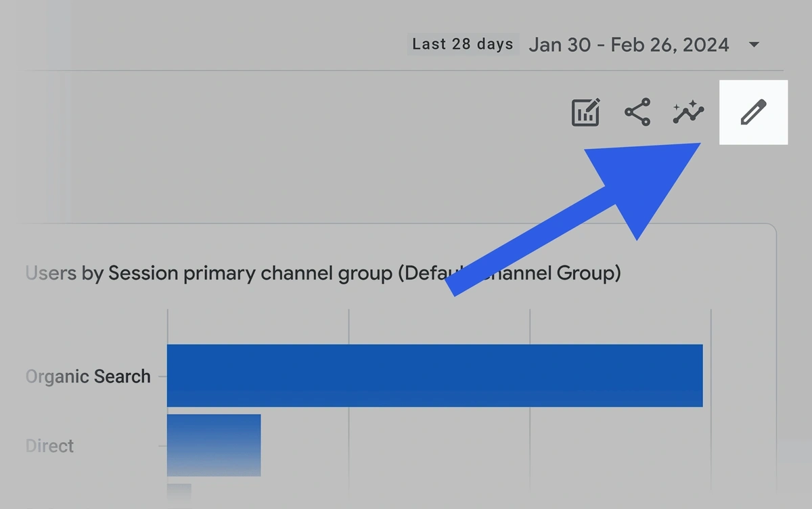The height and width of the screenshot is (509, 812).
Task: Click the Last 28 days label
Action: click(463, 45)
